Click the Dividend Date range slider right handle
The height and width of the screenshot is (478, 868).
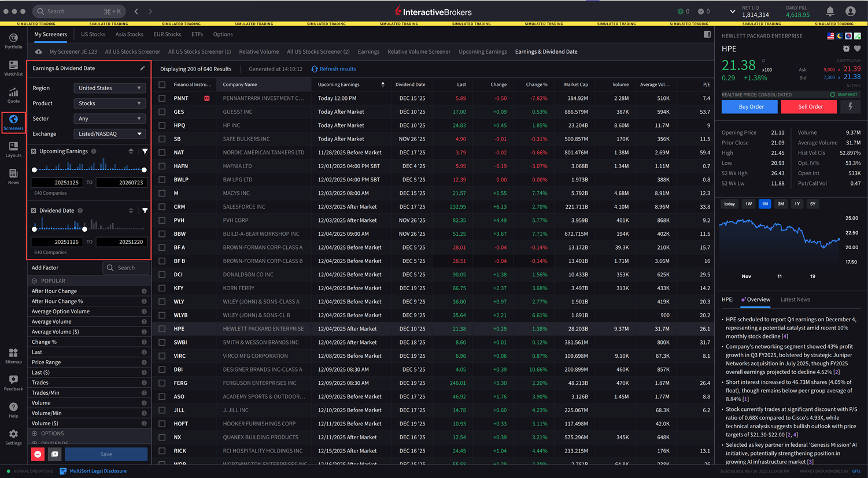pyautogui.click(x=85, y=229)
